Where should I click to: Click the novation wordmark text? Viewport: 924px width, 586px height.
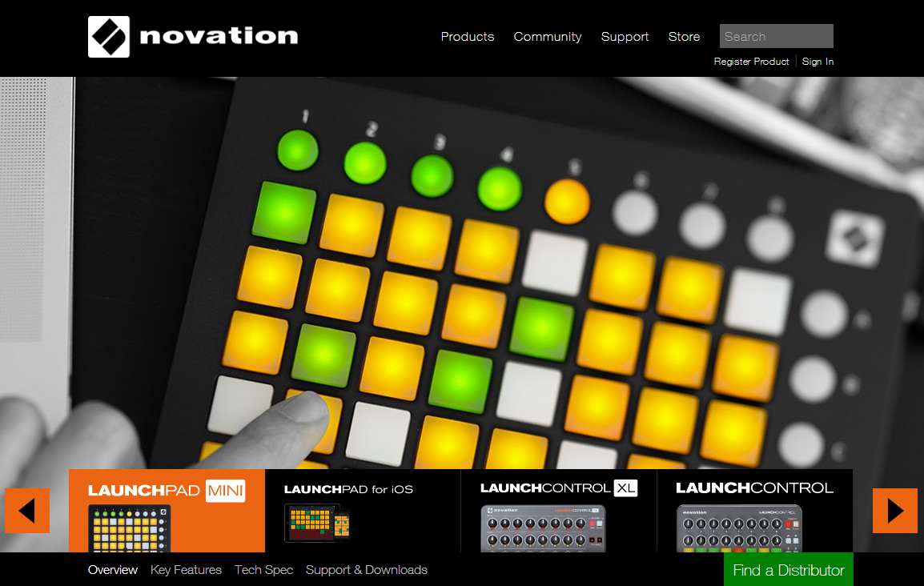tap(219, 36)
